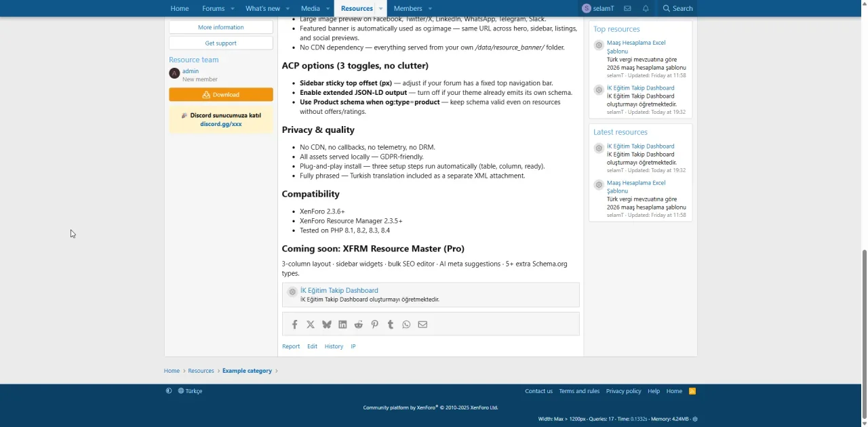Open the alerts bell in navbar
The height and width of the screenshot is (427, 868).
(x=646, y=8)
